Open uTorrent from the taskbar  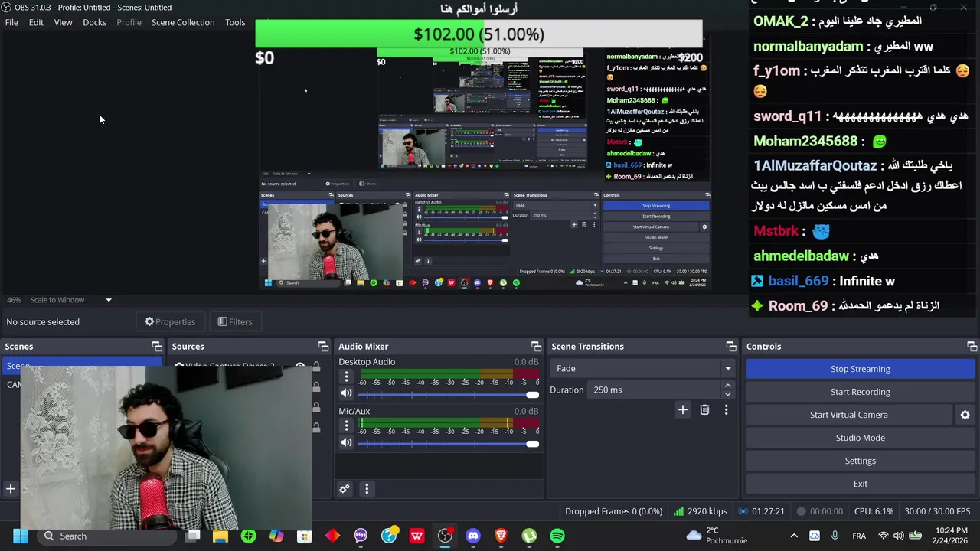pyautogui.click(x=529, y=536)
